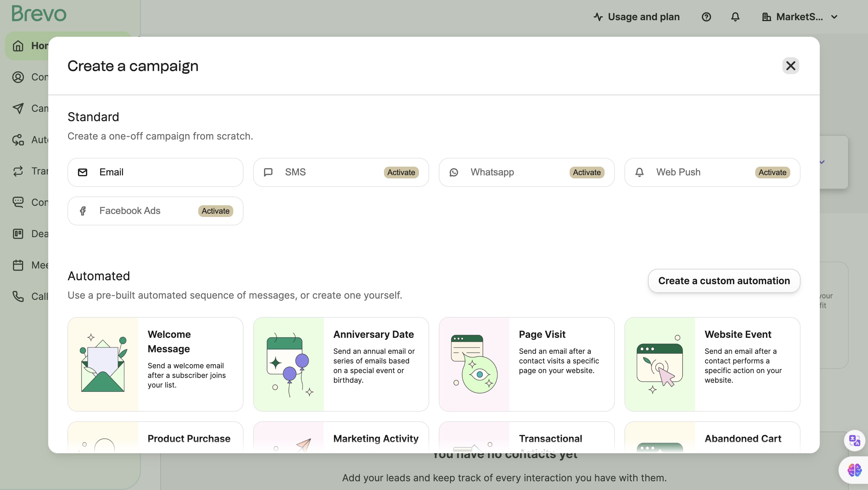Click the Deals board sidebar icon

point(18,234)
